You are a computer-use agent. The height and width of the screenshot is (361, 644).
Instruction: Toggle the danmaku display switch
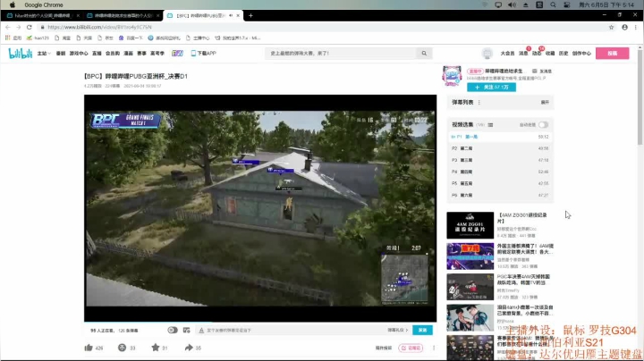(x=173, y=331)
